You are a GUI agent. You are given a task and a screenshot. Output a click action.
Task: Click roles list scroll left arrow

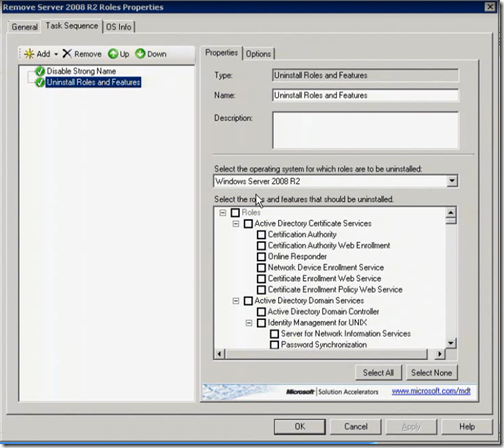click(x=219, y=354)
